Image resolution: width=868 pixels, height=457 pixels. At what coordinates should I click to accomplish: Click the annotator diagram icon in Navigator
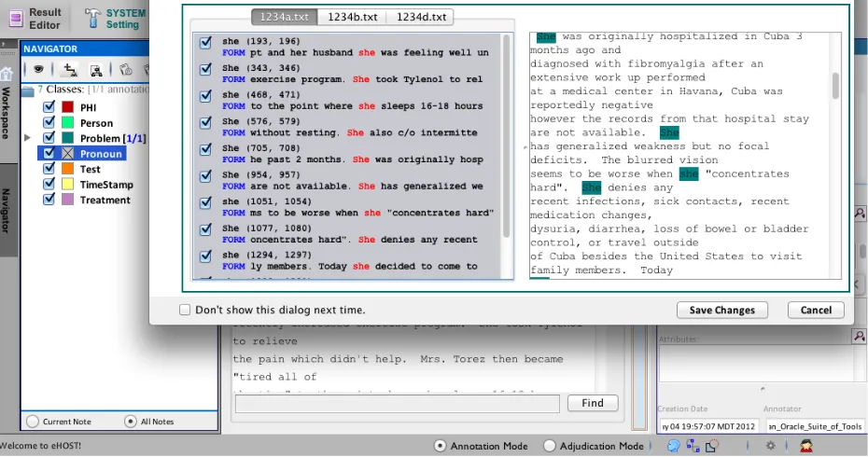(x=96, y=70)
